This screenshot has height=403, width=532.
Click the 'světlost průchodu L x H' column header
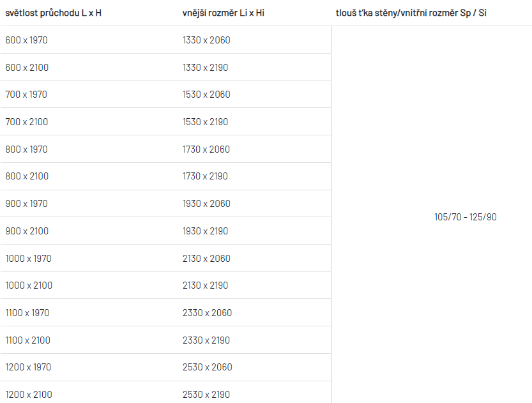pyautogui.click(x=53, y=13)
